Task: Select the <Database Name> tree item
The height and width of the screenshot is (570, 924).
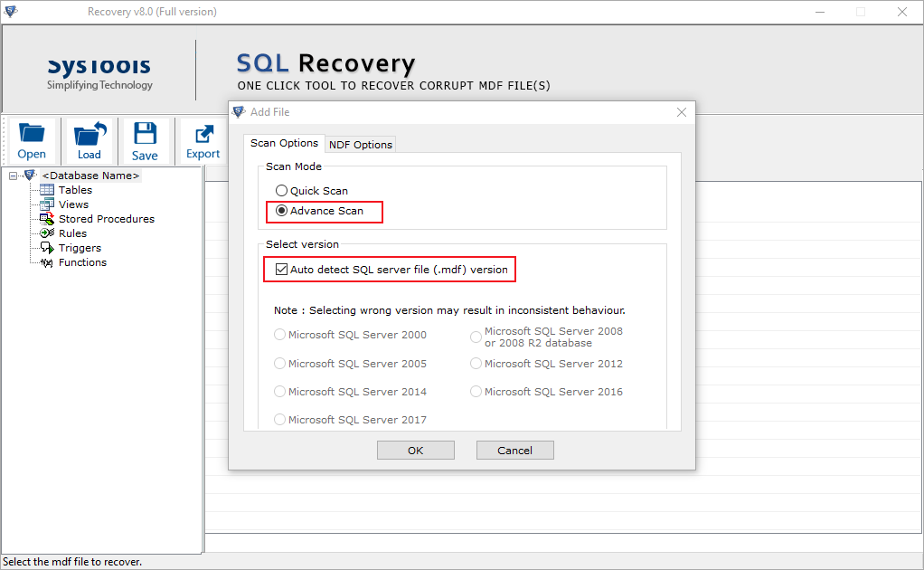Action: pyautogui.click(x=90, y=176)
